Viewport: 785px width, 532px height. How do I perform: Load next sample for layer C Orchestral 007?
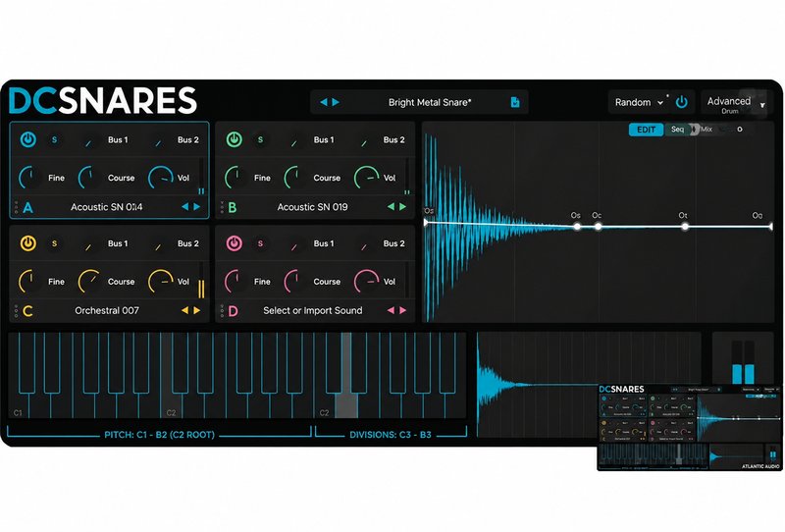tap(197, 310)
